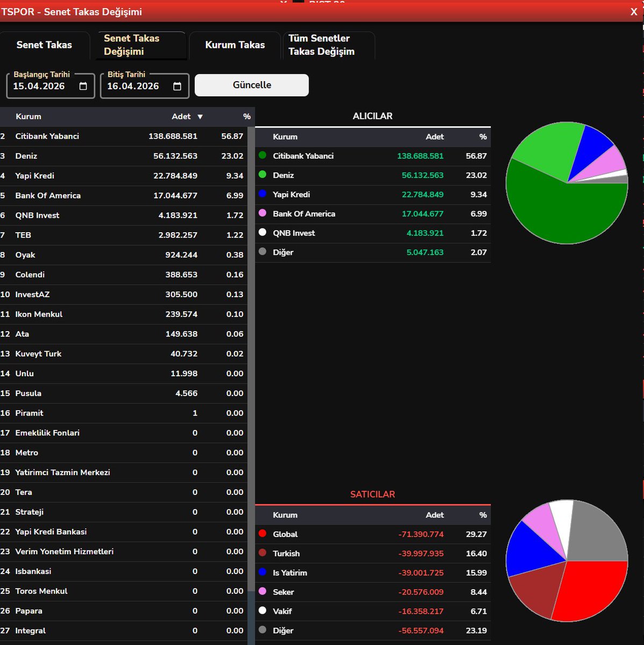Select Deniz row in main table
The width and height of the screenshot is (644, 645).
124,156
